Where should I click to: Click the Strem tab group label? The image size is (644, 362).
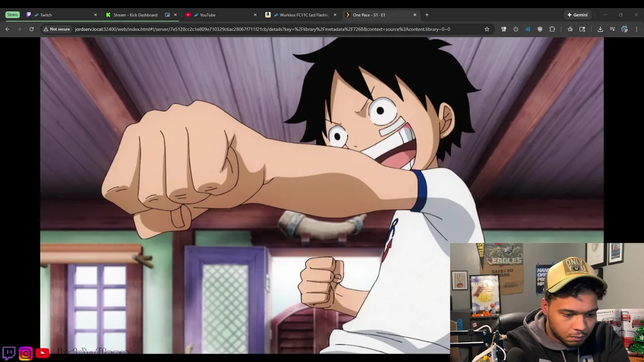(12, 15)
